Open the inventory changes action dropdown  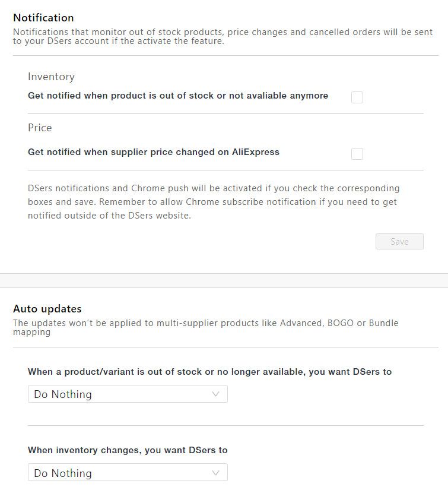[x=128, y=473]
